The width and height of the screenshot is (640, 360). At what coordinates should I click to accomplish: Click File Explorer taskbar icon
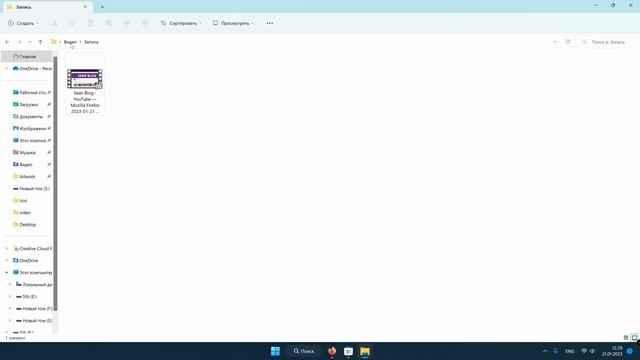pyautogui.click(x=365, y=351)
